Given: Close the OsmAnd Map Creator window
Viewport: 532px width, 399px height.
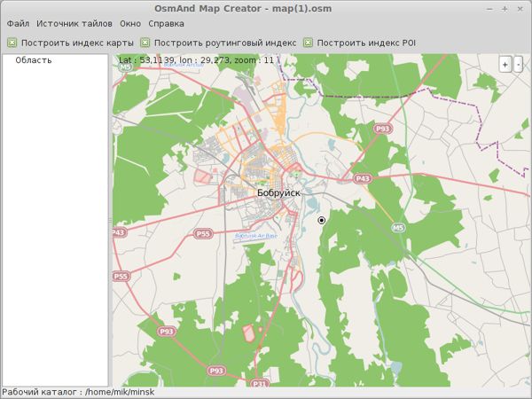Looking at the screenshot, I should pyautogui.click(x=520, y=9).
